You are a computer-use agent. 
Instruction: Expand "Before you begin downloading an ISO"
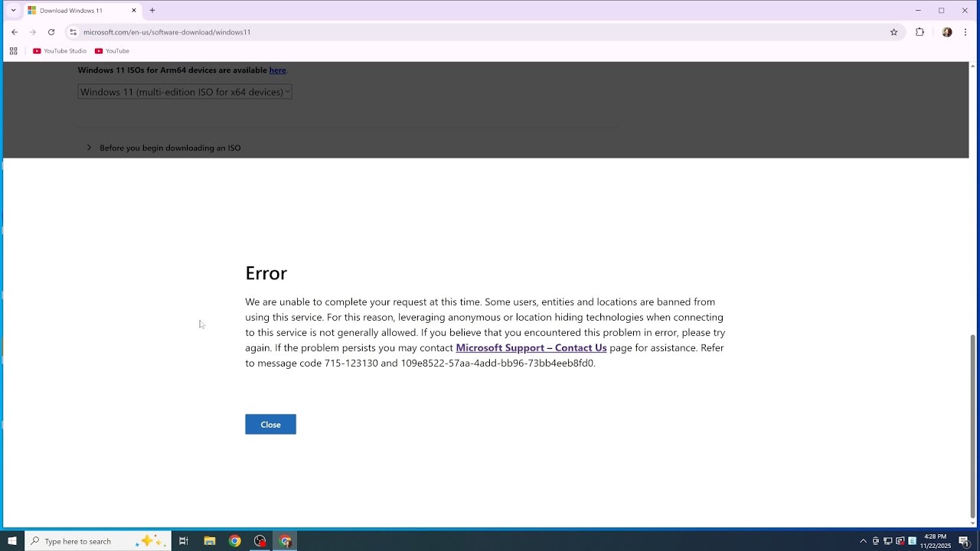[x=164, y=148]
